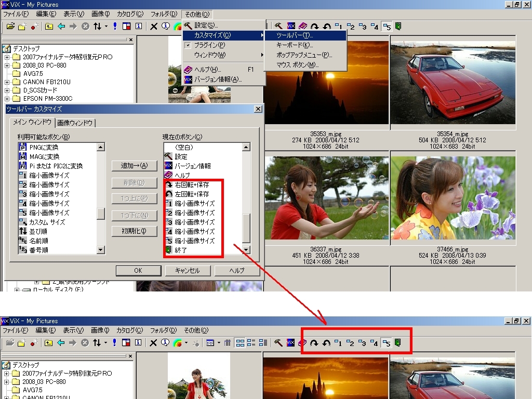
Task: Open ウィンドウ(W) submenu arrow
Action: tap(262, 55)
